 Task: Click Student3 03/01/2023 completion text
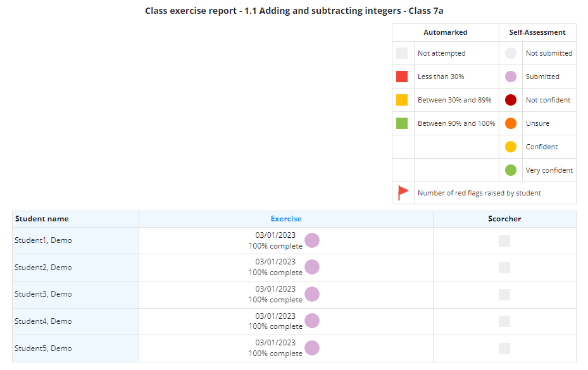tap(275, 294)
